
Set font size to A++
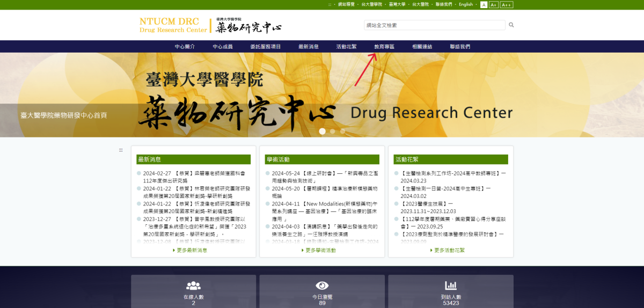[507, 4]
